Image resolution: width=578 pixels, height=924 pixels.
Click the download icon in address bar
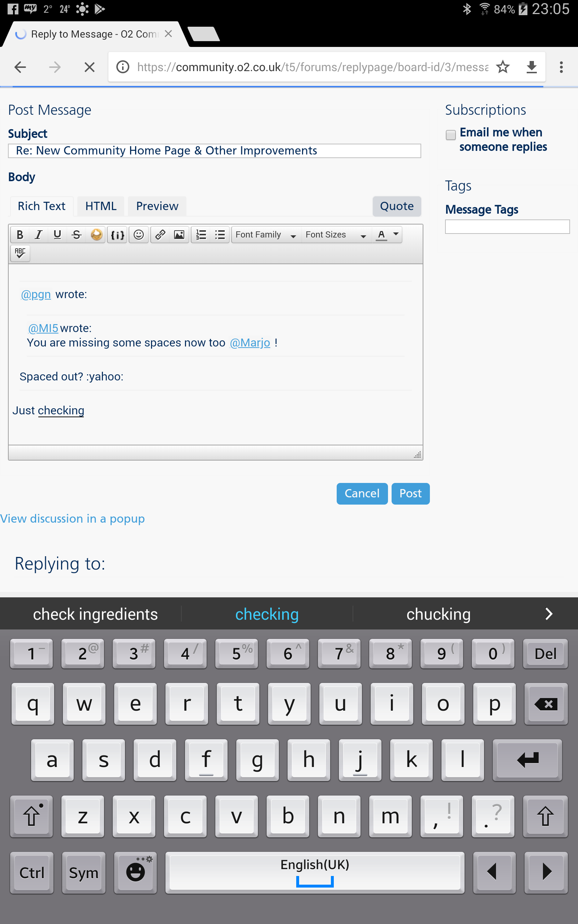[532, 67]
